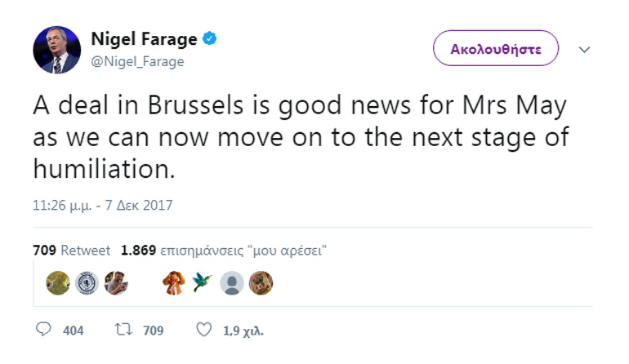Click Nigel Farage's profile picture
Viewport: 629px width, 364px height.
(x=57, y=49)
